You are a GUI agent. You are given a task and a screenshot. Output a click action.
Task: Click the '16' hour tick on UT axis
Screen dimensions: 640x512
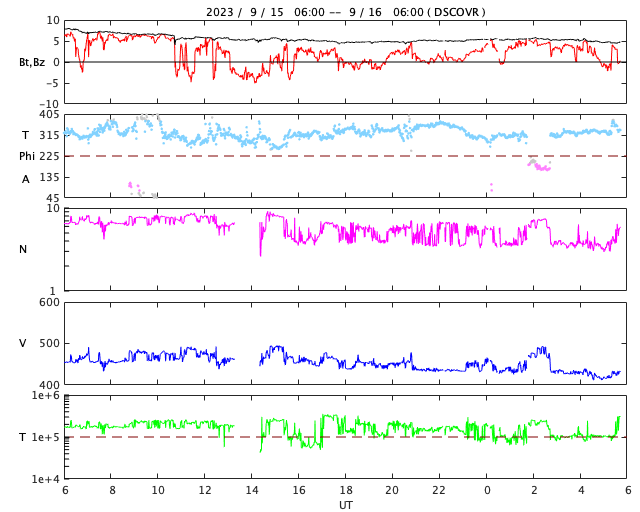coord(298,490)
